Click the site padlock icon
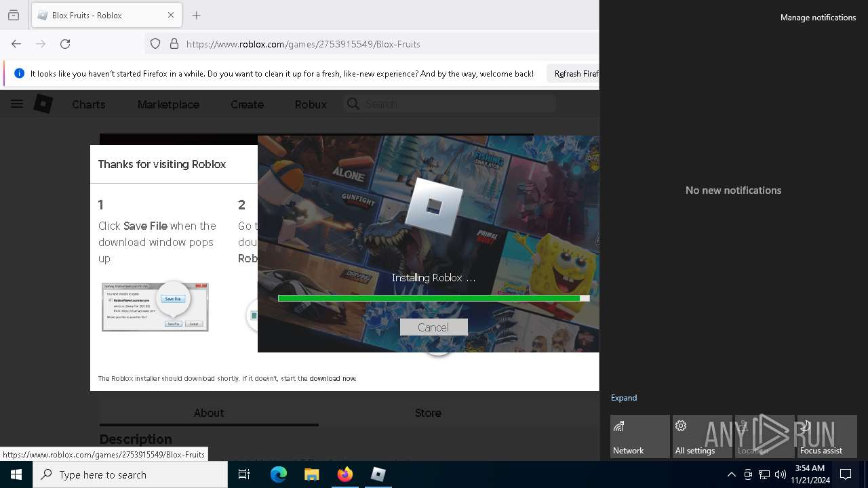Screen dimensions: 868x488 (x=174, y=43)
